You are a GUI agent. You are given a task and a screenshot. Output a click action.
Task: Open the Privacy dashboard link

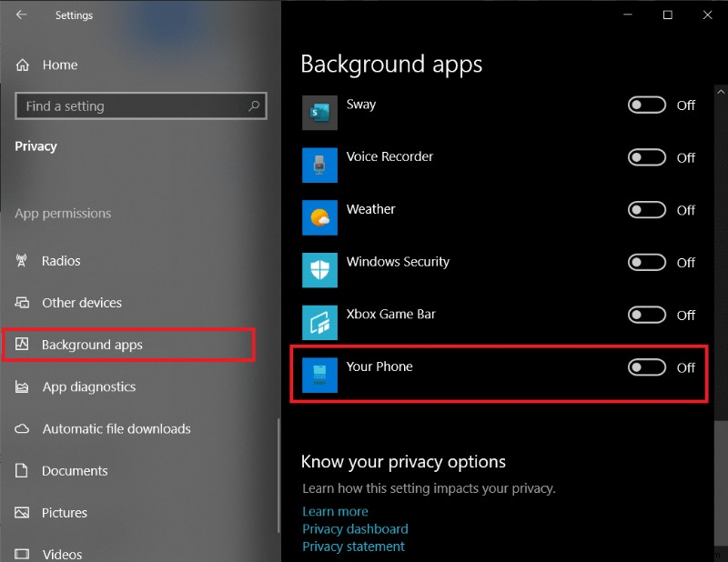pos(355,529)
